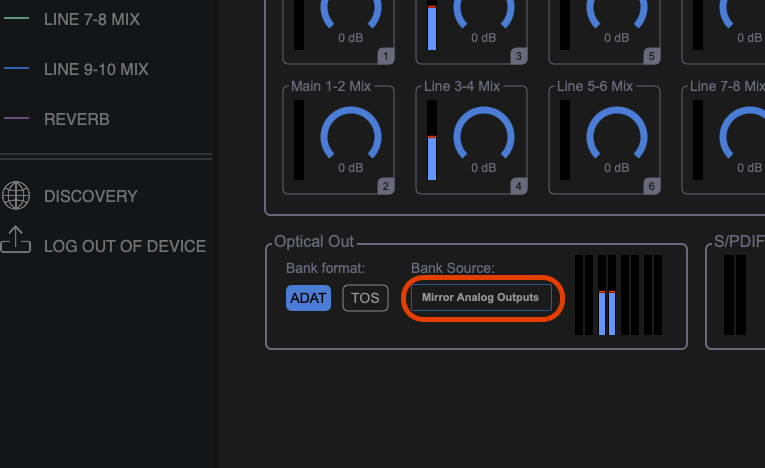Click LOG OUT OF DEVICE

[x=125, y=246]
